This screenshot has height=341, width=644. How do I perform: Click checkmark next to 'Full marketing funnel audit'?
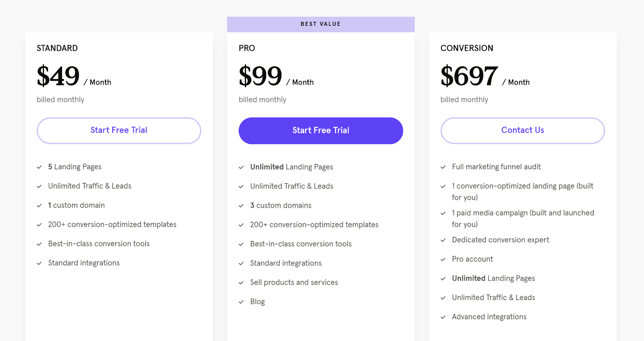coord(443,167)
